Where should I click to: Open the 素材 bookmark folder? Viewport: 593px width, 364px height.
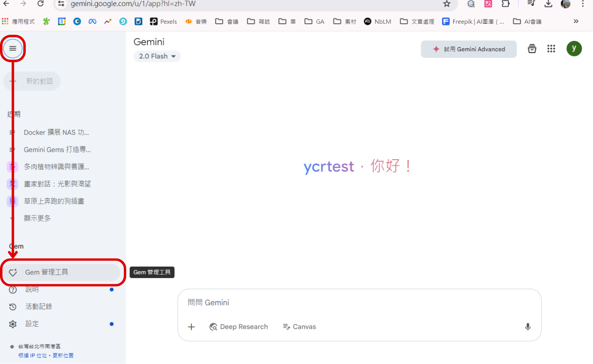coord(345,21)
